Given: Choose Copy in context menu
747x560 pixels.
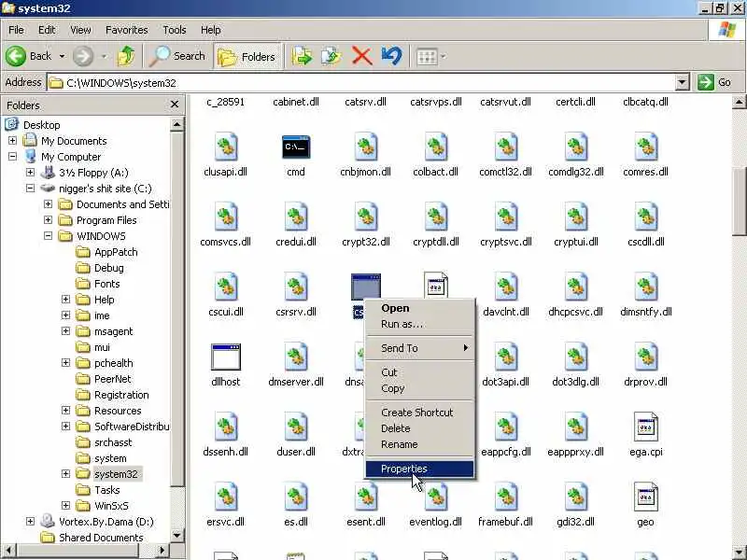Looking at the screenshot, I should tap(419, 388).
